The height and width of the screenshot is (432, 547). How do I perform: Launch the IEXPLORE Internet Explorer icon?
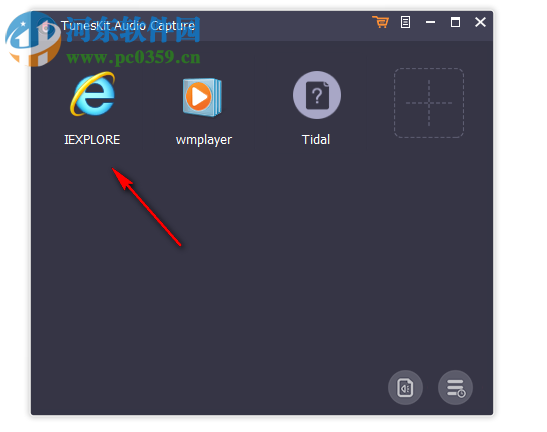pos(93,94)
